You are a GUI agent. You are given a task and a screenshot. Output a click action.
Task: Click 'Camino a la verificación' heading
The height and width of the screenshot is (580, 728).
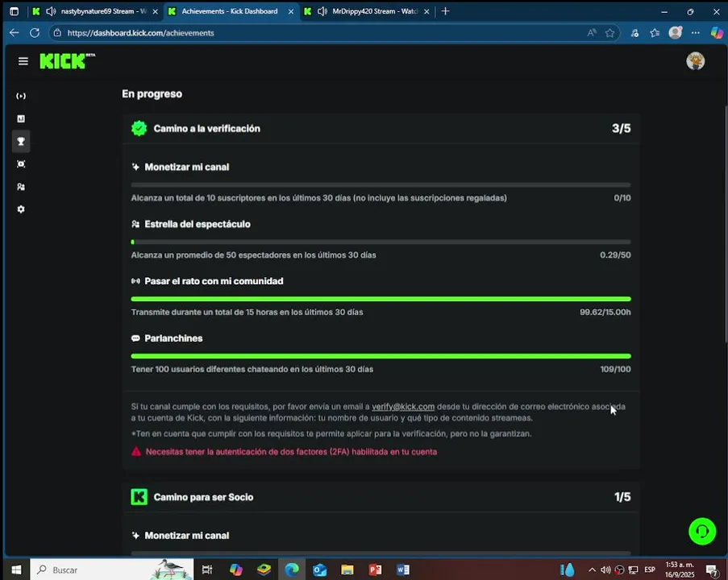point(206,129)
